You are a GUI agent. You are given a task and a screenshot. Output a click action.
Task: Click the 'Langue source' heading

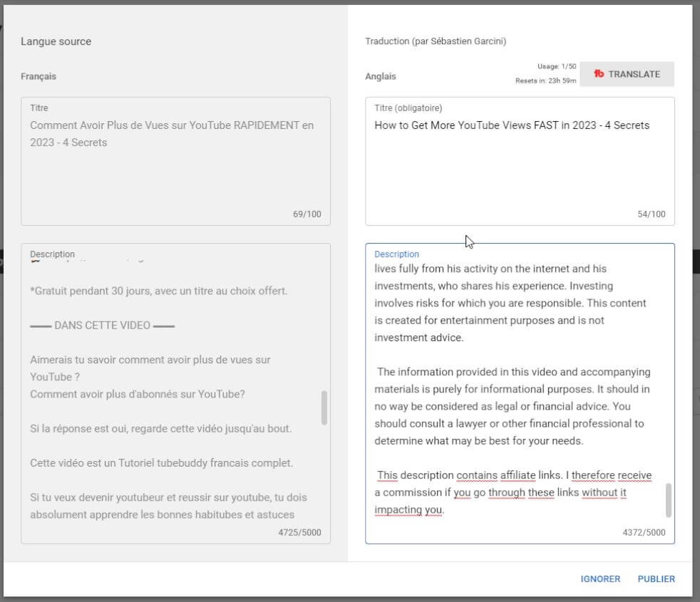pos(56,41)
